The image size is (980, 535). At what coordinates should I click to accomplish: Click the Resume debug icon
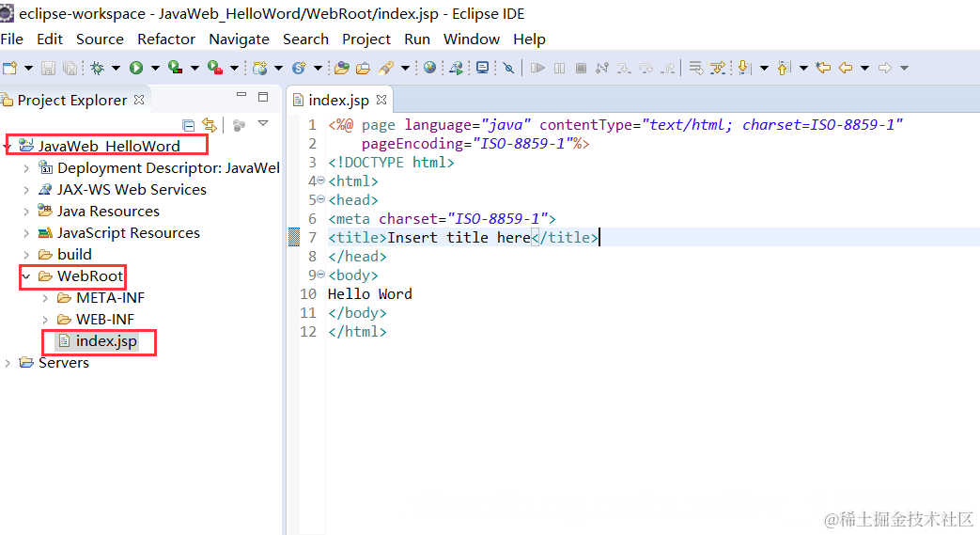tap(537, 68)
